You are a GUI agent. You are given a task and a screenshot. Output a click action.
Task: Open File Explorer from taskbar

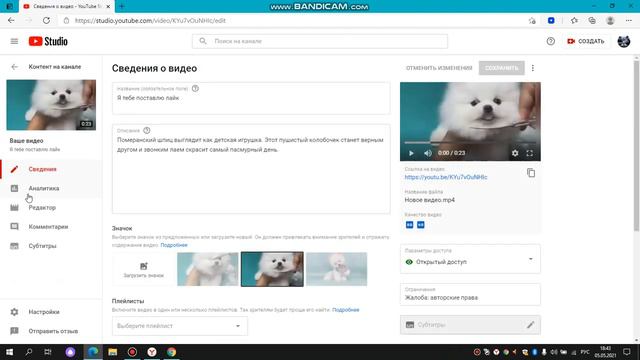tap(113, 352)
